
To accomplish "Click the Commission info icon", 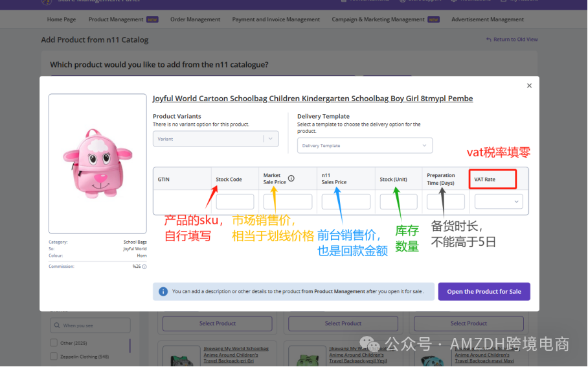I will (144, 266).
